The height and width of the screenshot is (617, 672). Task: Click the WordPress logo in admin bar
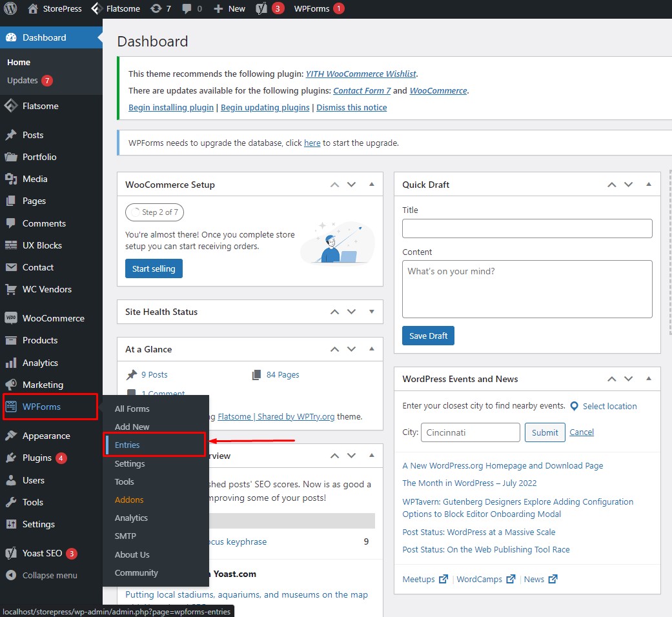[10, 8]
